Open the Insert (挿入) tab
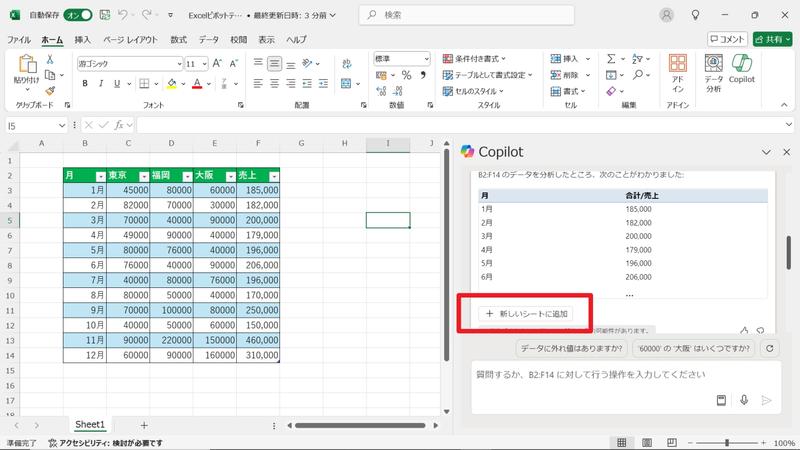This screenshot has height=450, width=800. 82,39
